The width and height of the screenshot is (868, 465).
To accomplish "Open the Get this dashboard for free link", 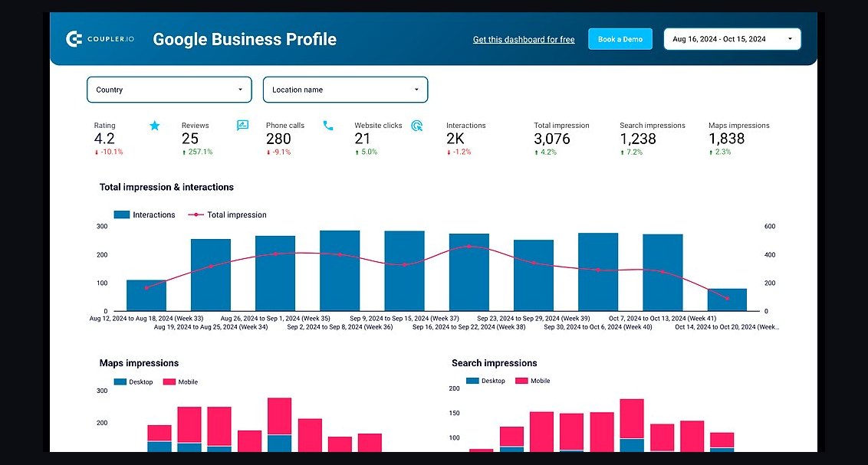I will click(x=524, y=39).
